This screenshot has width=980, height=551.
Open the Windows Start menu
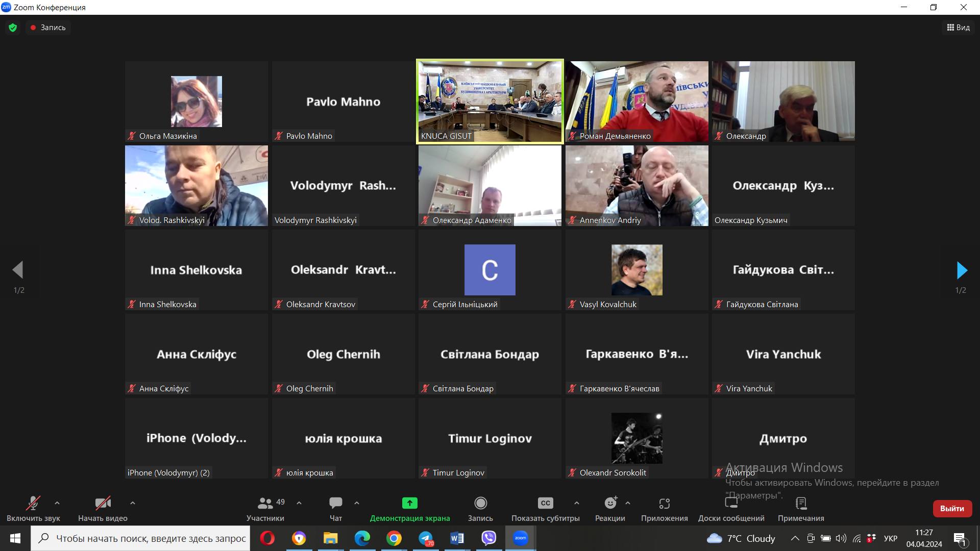[x=15, y=538]
